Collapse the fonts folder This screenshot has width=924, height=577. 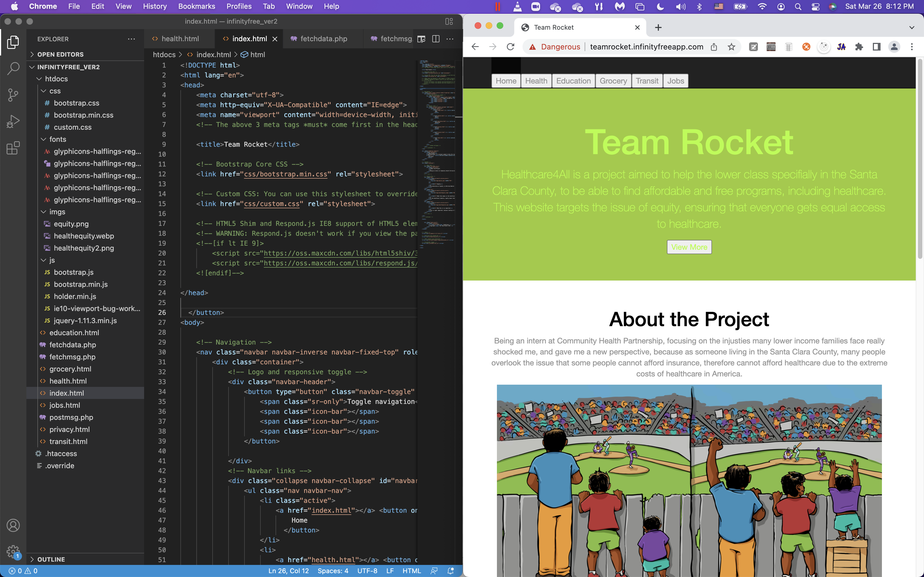(x=43, y=139)
